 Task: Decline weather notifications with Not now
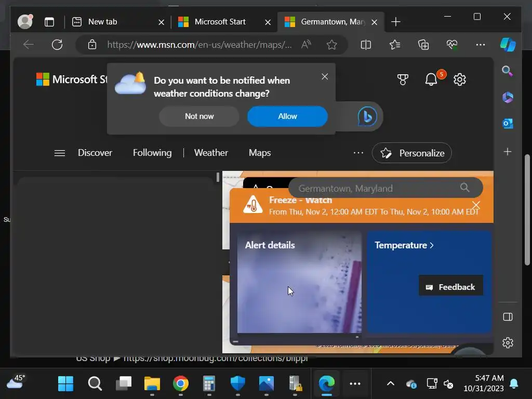coord(199,116)
